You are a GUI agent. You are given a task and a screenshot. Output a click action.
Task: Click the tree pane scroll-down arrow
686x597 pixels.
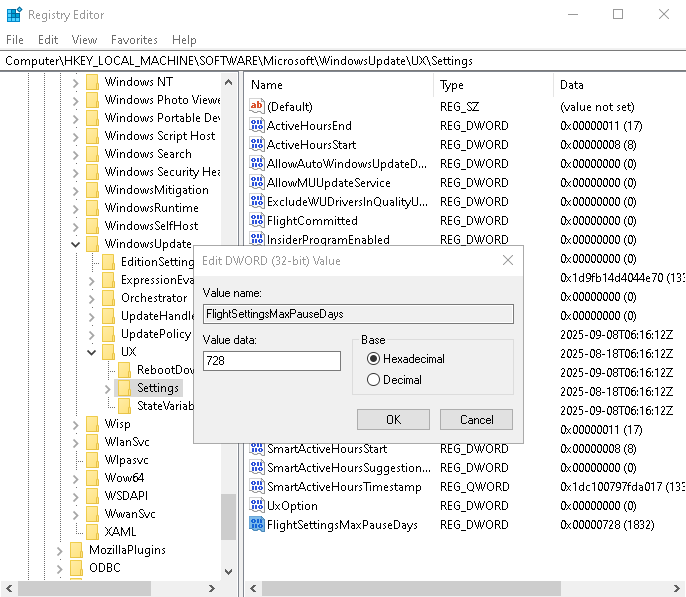(x=228, y=572)
